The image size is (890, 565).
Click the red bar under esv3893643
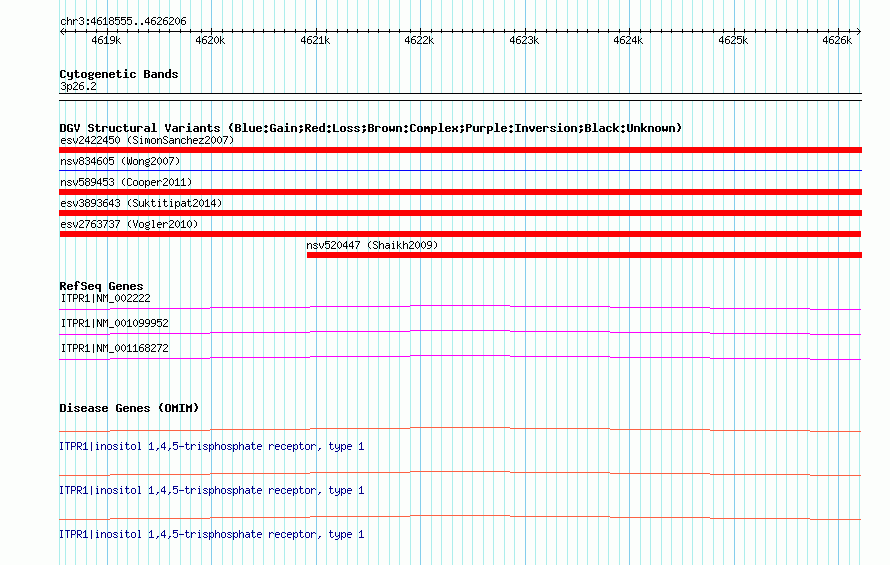460,213
